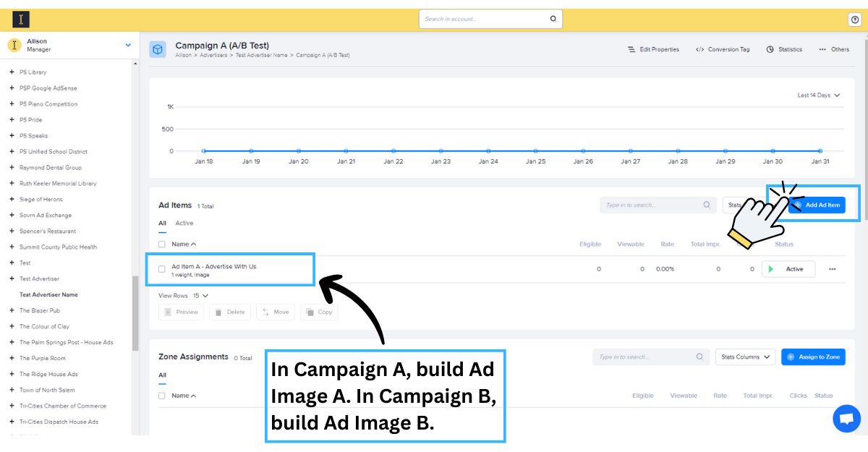868x452 pixels.
Task: Expand the PS Library tree item
Action: [12, 72]
